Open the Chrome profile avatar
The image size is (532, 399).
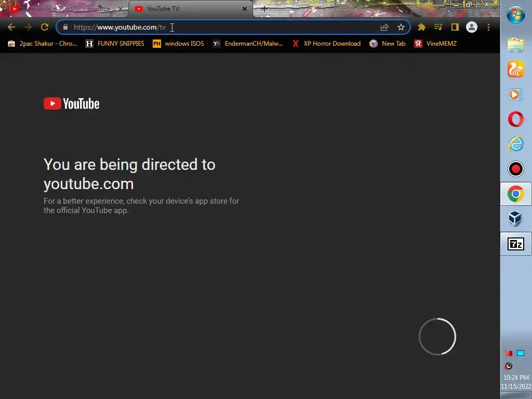472,27
